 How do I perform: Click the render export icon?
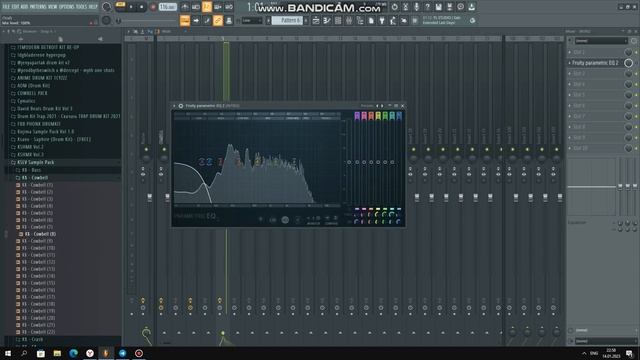coord(449,7)
